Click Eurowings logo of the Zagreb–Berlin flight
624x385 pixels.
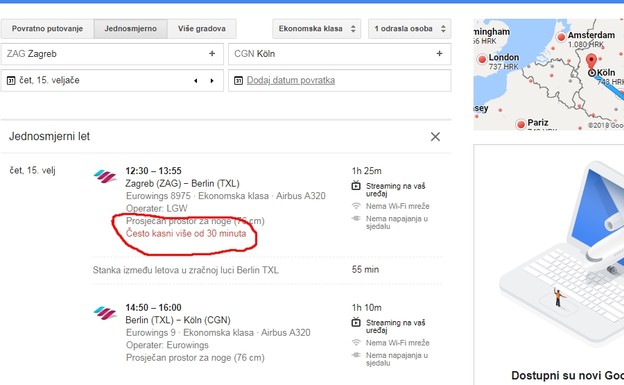(x=105, y=176)
